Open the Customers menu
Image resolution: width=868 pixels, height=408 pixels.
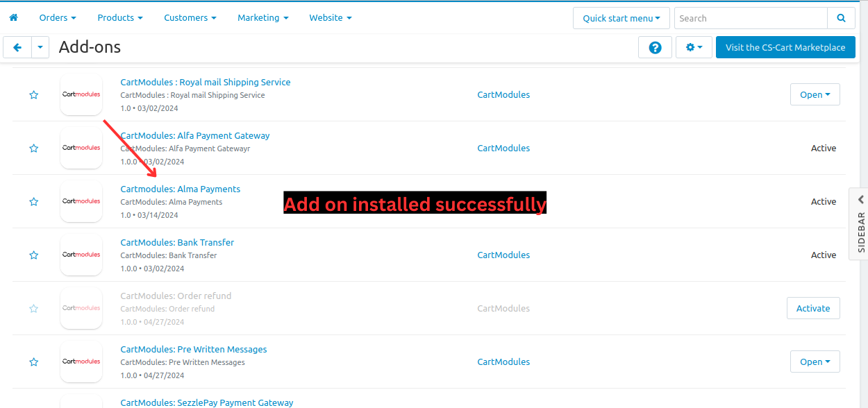click(190, 17)
